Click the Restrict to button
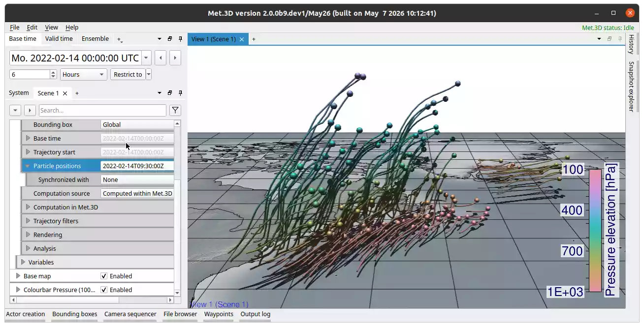This screenshot has height=327, width=644. pyautogui.click(x=128, y=75)
